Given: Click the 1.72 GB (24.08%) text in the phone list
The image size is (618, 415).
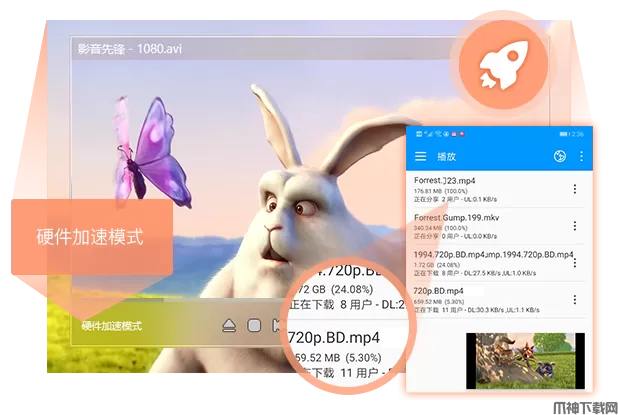Looking at the screenshot, I should click(437, 265).
